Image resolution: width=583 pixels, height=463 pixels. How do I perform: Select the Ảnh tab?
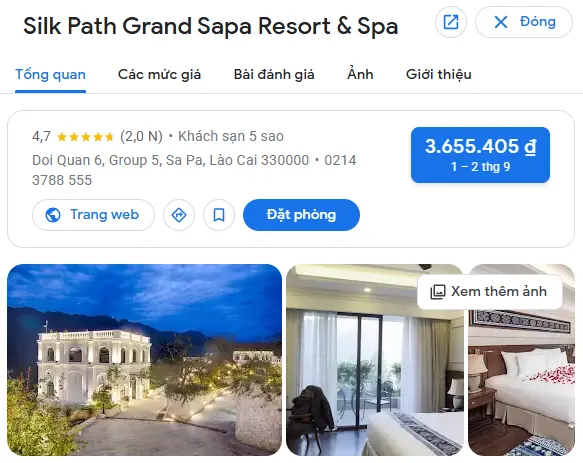pyautogui.click(x=360, y=74)
